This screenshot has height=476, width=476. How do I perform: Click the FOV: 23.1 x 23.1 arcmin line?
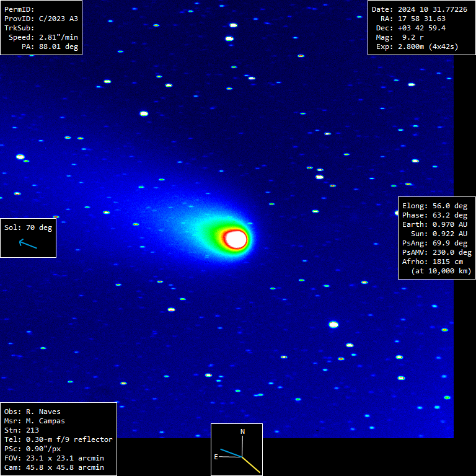54,458
